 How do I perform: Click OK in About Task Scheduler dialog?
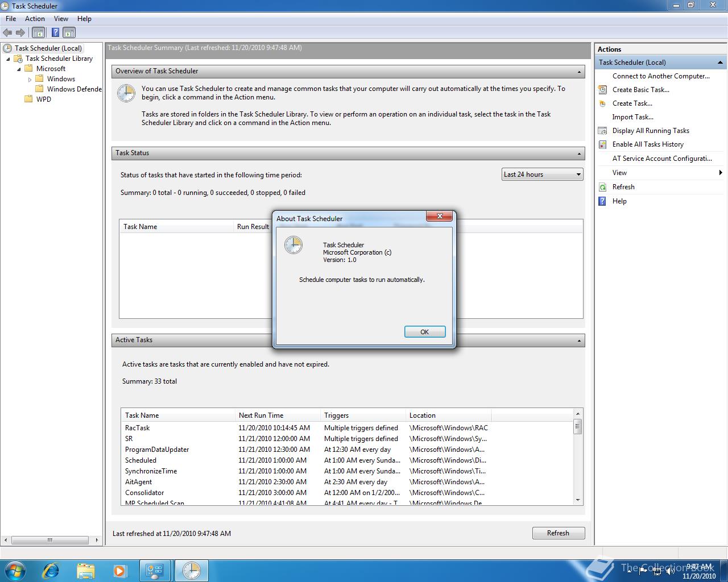click(425, 332)
